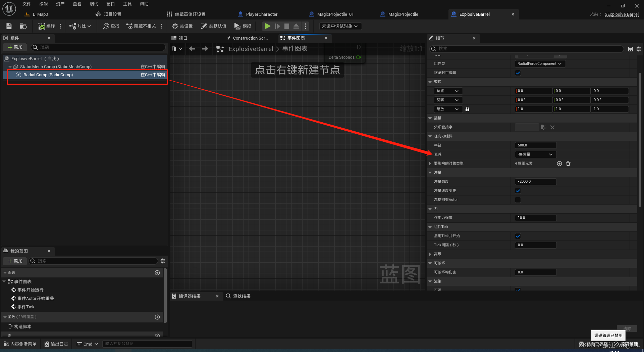Toggle the 启用Tick并开始 checkbox
The image size is (644, 352).
click(x=518, y=236)
